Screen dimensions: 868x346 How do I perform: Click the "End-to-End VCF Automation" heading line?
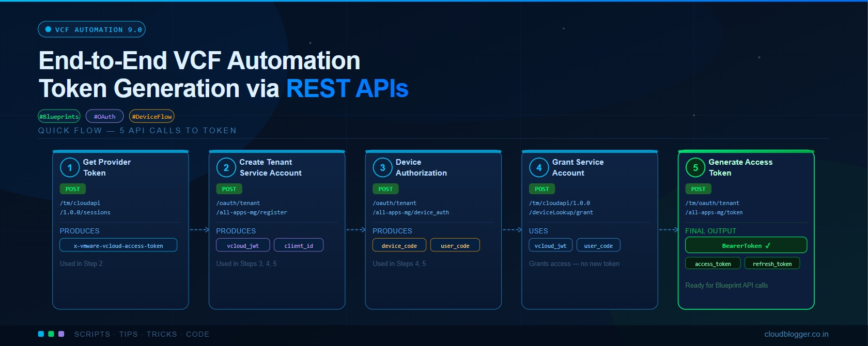(199, 60)
